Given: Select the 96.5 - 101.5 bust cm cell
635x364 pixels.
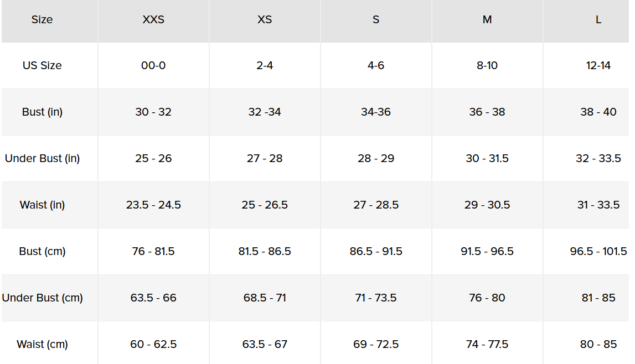Looking at the screenshot, I should 598,251.
